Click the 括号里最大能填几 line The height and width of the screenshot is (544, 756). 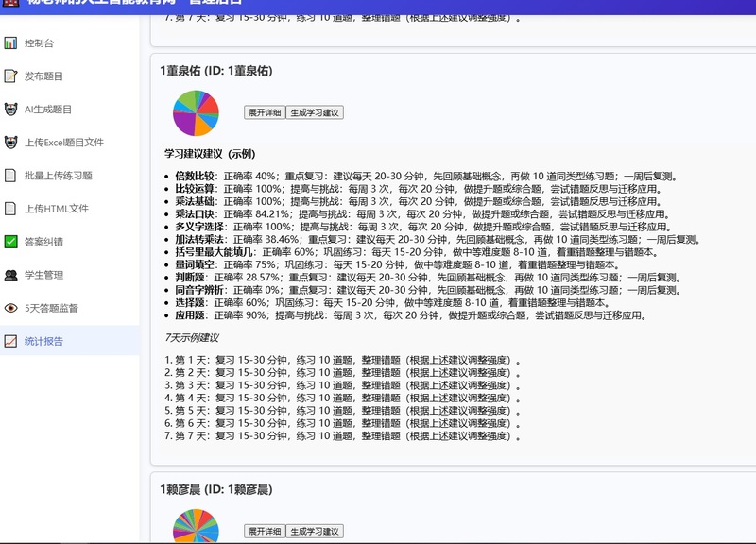(x=417, y=252)
